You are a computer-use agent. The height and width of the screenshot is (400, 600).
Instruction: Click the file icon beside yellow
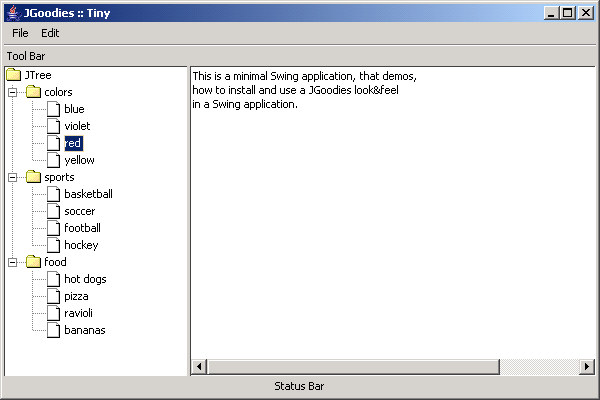coord(54,160)
